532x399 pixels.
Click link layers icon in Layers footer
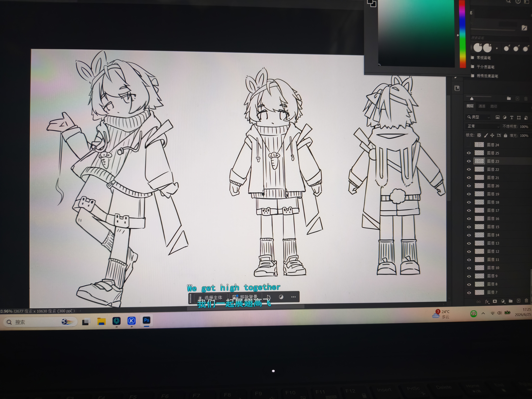479,302
